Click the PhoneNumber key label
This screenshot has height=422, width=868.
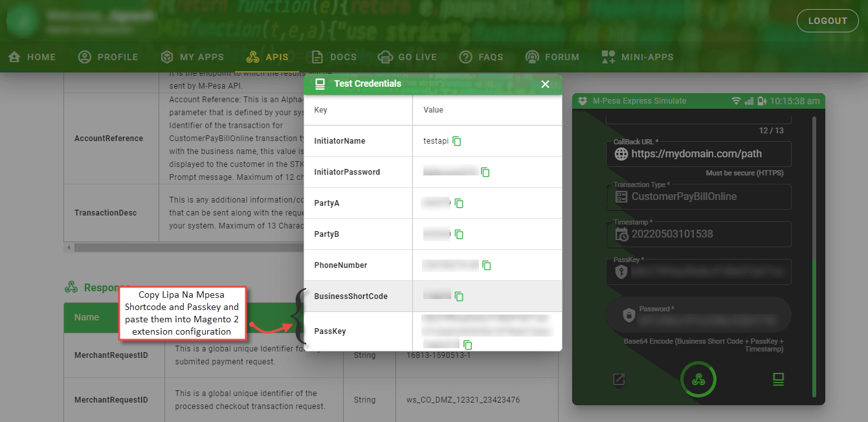pyautogui.click(x=340, y=265)
